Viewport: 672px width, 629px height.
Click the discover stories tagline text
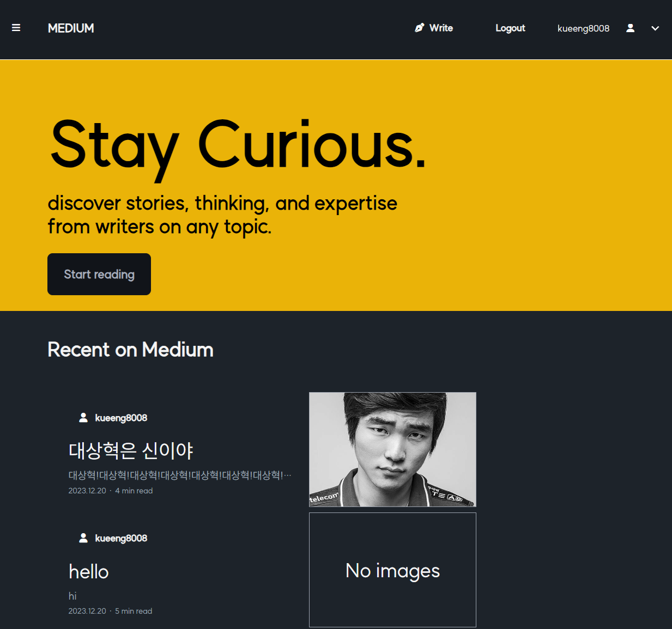(x=222, y=215)
